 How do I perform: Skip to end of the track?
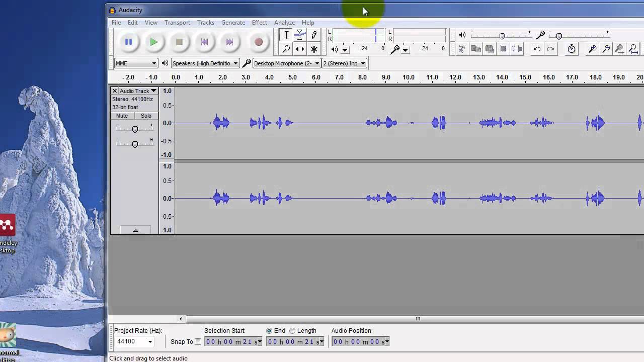[229, 42]
